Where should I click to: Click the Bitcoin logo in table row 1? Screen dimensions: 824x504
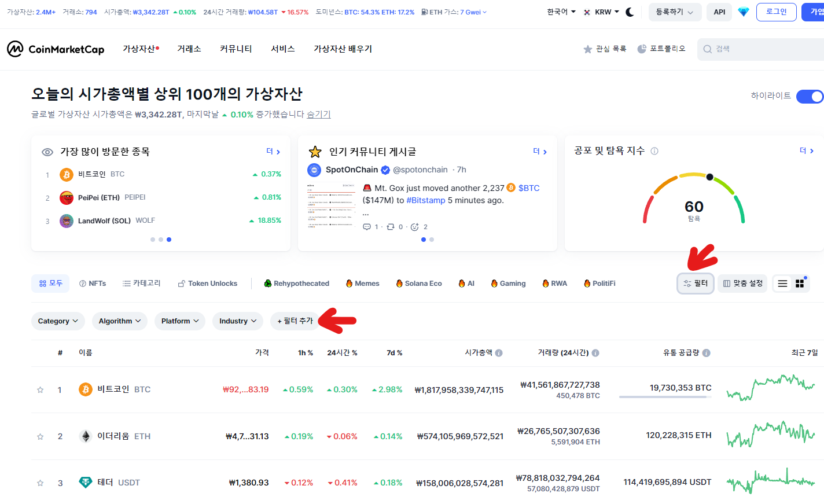[x=86, y=389]
